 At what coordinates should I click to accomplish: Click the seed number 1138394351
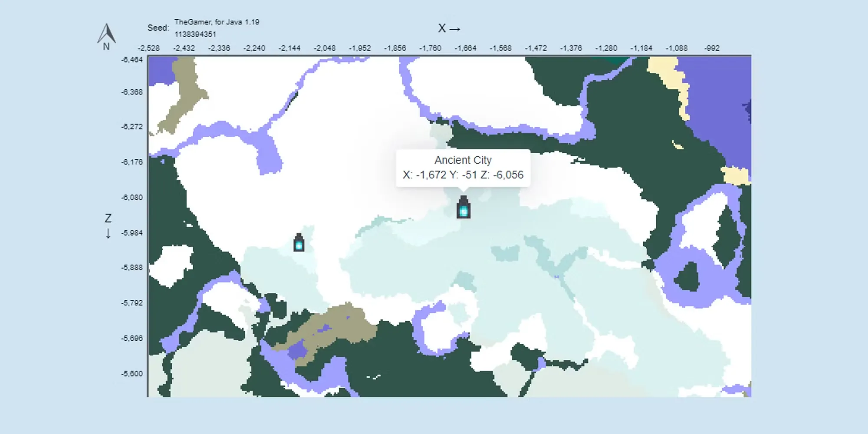pos(195,34)
